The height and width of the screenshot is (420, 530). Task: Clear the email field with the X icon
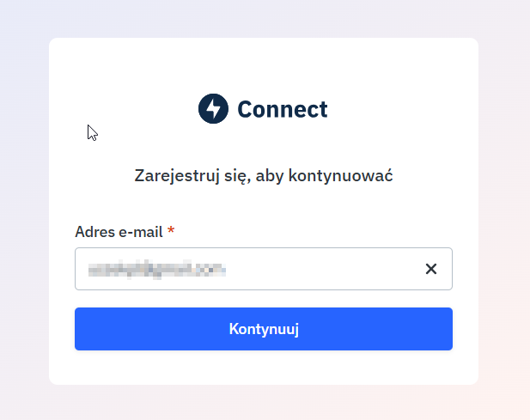[x=431, y=269]
